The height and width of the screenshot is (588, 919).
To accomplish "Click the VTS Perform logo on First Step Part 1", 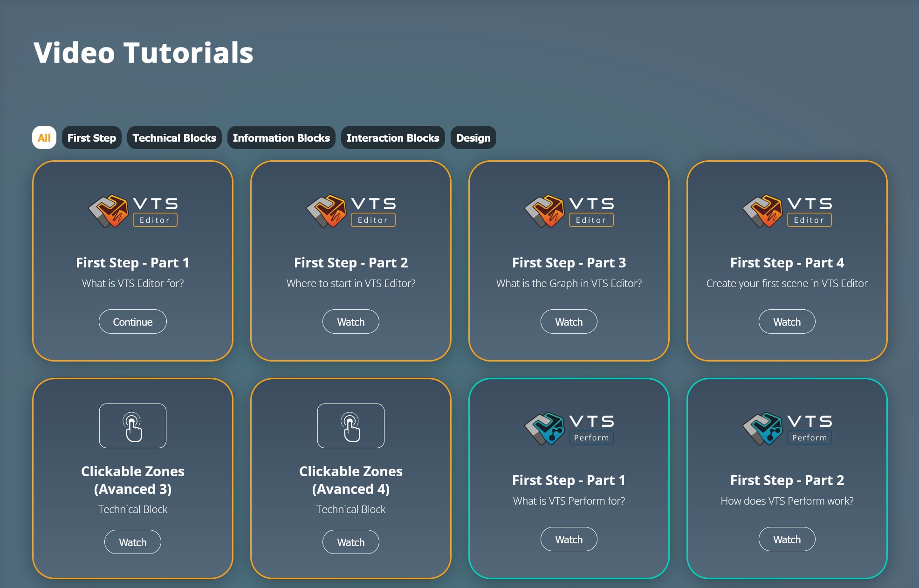I will tap(569, 428).
